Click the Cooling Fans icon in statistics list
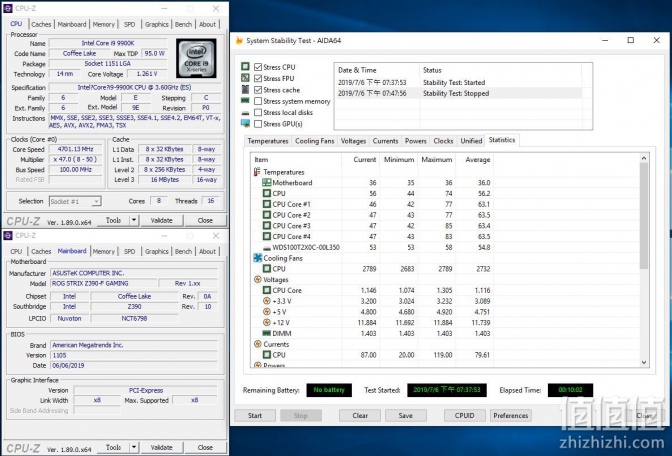Screen dimensions: 672x456 coord(258,258)
